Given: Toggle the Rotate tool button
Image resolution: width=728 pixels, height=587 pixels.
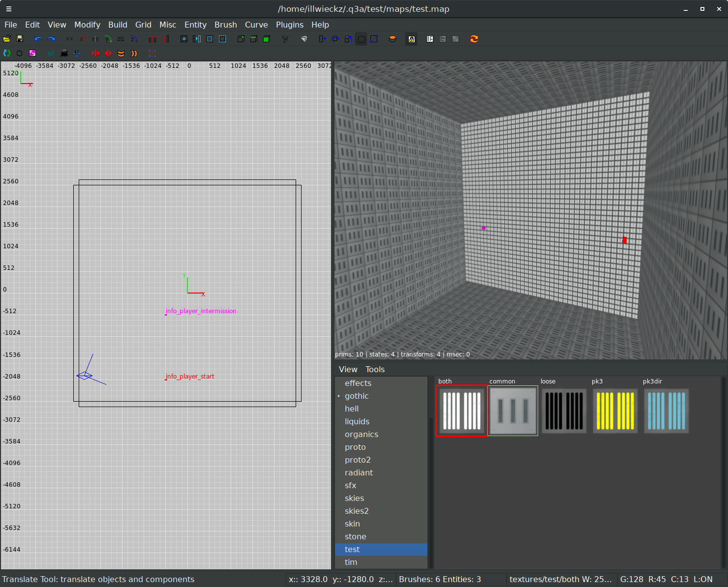Looking at the screenshot, I should (x=335, y=39).
